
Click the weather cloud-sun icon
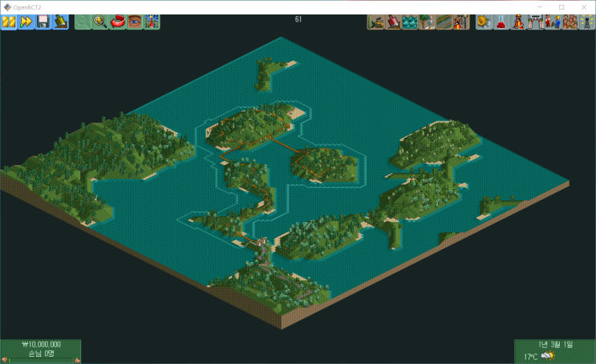coord(548,356)
